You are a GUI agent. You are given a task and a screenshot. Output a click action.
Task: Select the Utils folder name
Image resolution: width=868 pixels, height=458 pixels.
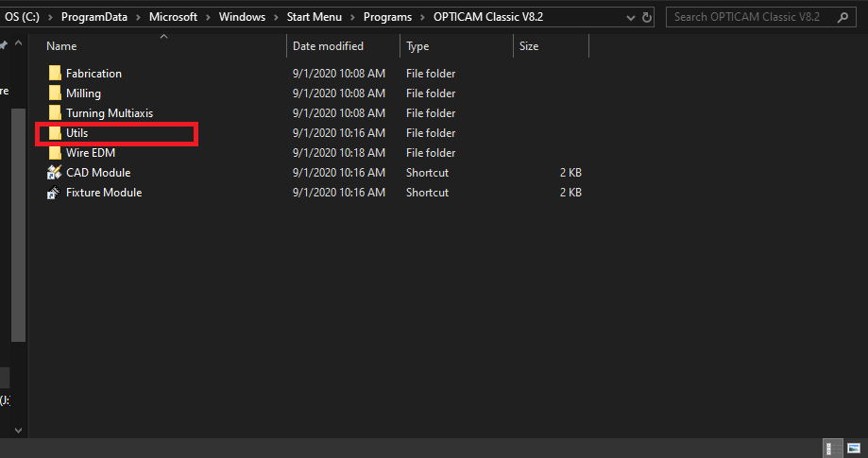[x=77, y=133]
